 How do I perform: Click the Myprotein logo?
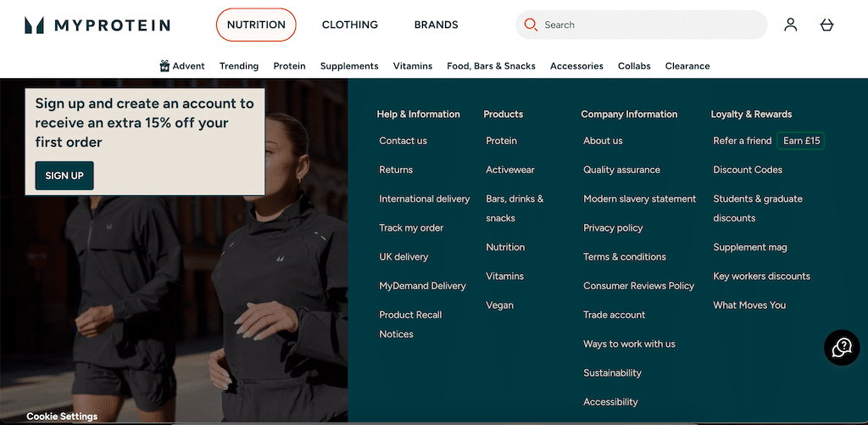[97, 25]
